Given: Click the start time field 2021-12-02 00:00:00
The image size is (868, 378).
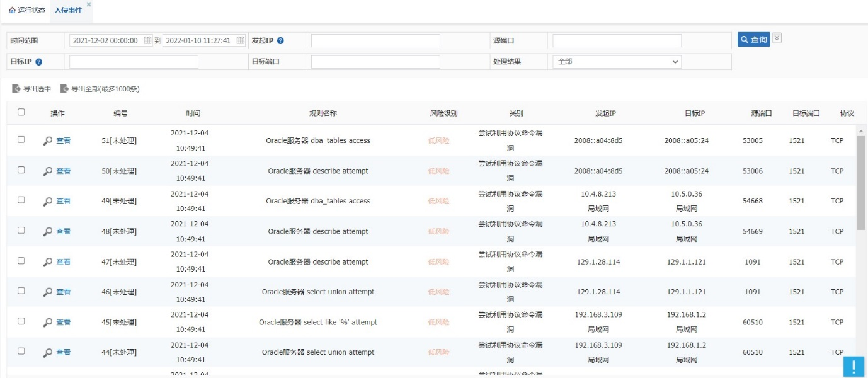Looking at the screenshot, I should pos(111,40).
